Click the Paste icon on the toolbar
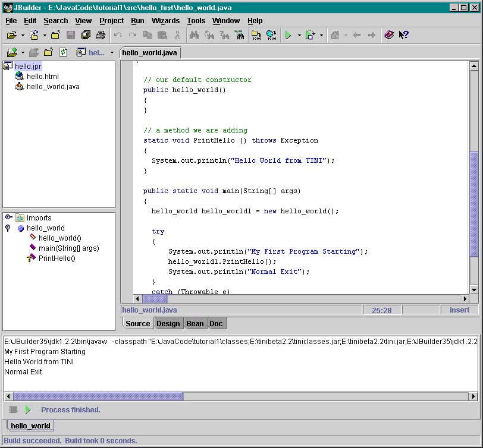483x448 pixels. (x=161, y=35)
